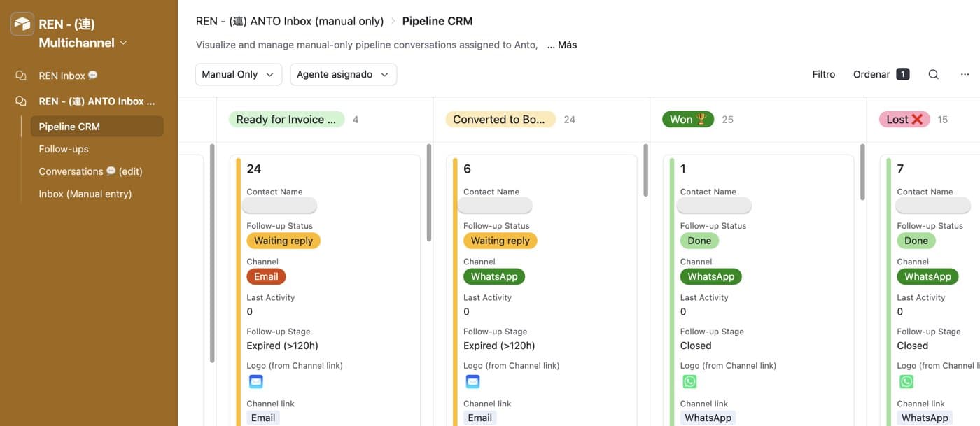Click the Ready for Invoice column scrollbar
This screenshot has height=426, width=980.
point(429,192)
